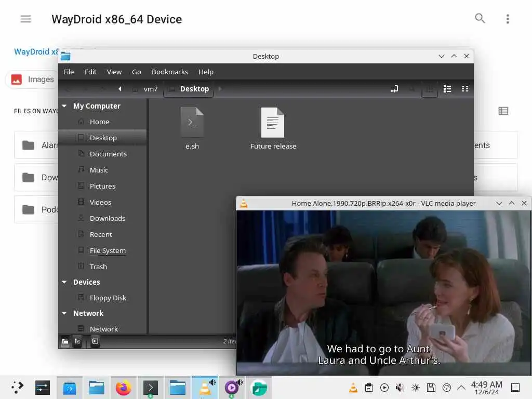532x399 pixels.
Task: Click the circular updates tray icon
Action: coord(447,388)
